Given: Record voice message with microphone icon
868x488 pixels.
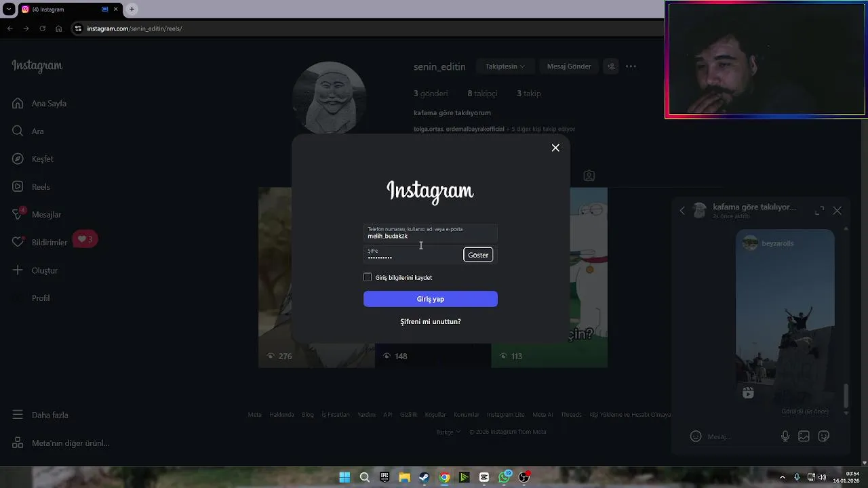Looking at the screenshot, I should (x=785, y=436).
